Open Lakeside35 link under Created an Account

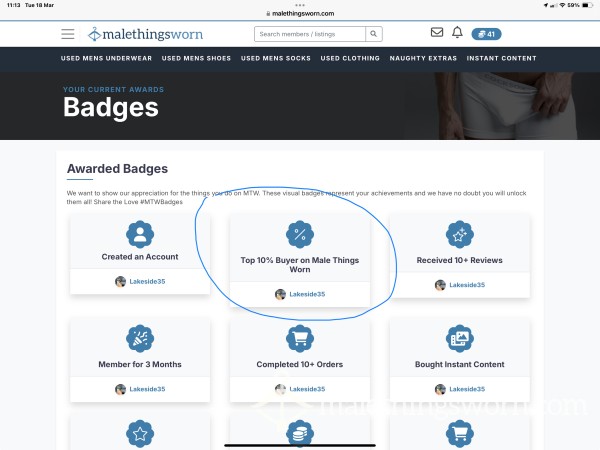(x=147, y=282)
